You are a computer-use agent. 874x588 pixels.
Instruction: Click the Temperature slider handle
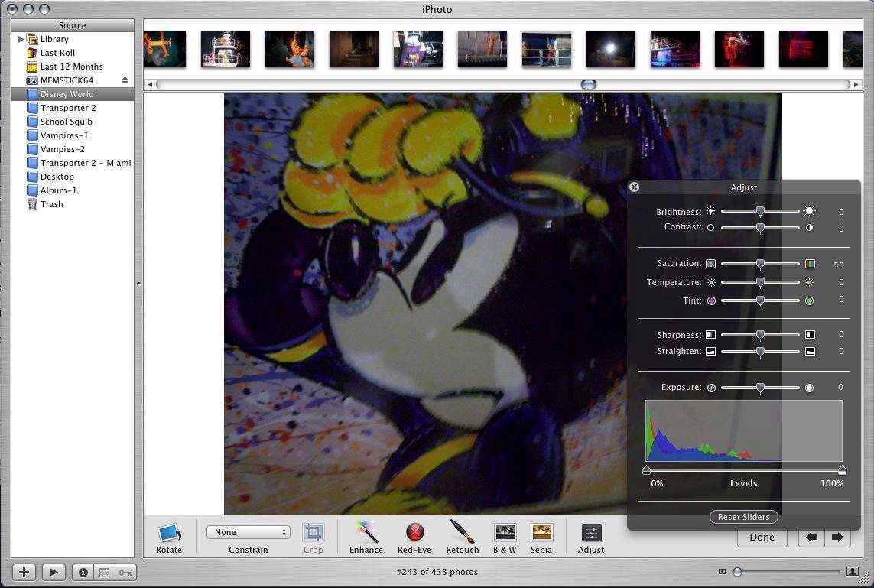click(x=760, y=283)
